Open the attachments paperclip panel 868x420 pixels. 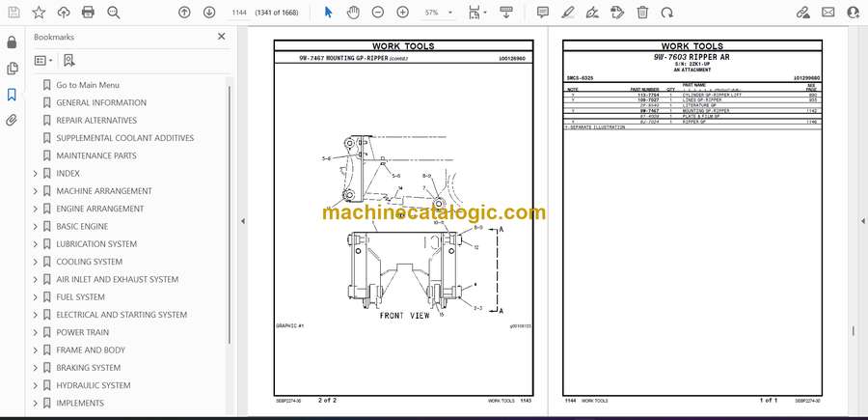(12, 121)
